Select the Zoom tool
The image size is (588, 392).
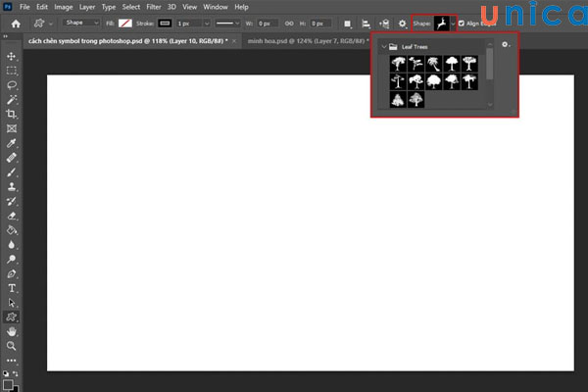(x=12, y=346)
